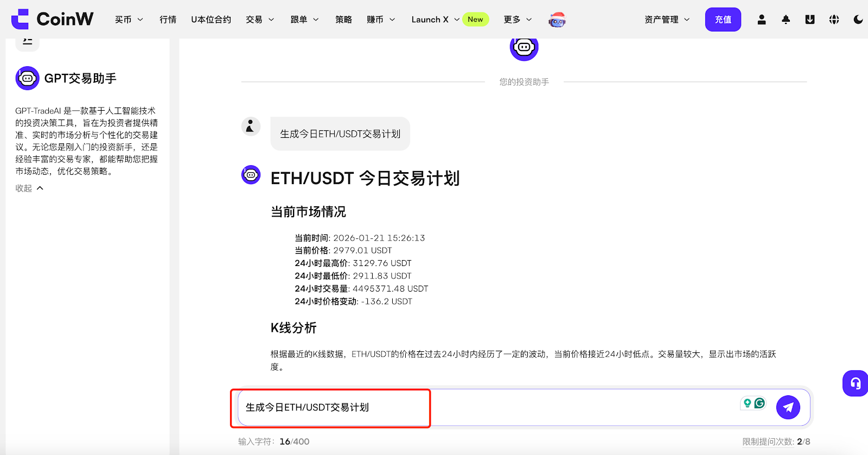The image size is (868, 455).
Task: Click the Santa-hat robot mascot icon
Action: [x=557, y=20]
